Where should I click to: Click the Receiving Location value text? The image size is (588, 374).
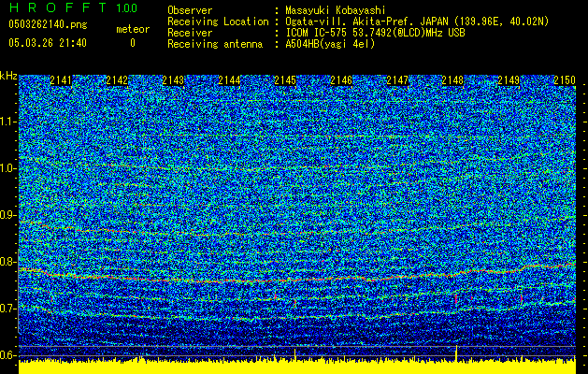(x=417, y=22)
